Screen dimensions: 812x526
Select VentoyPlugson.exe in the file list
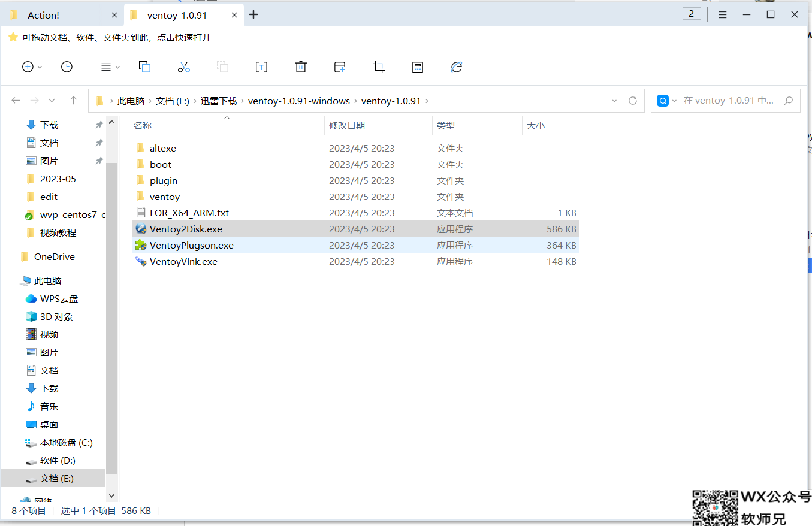[x=192, y=245]
